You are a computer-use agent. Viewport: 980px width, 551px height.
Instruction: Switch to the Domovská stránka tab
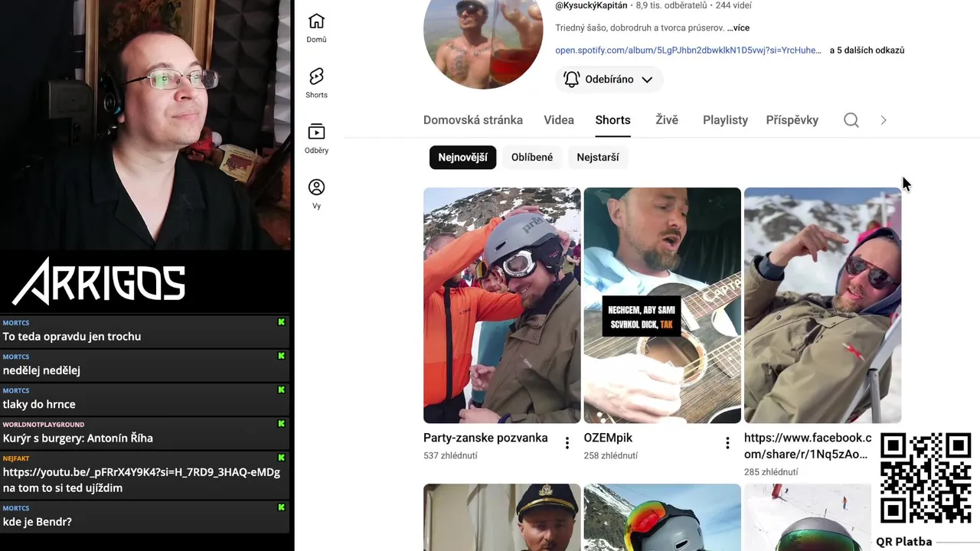click(x=473, y=120)
